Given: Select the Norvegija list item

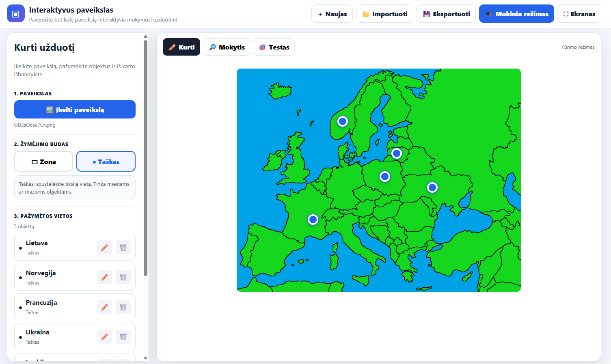Looking at the screenshot, I should click(x=75, y=277).
